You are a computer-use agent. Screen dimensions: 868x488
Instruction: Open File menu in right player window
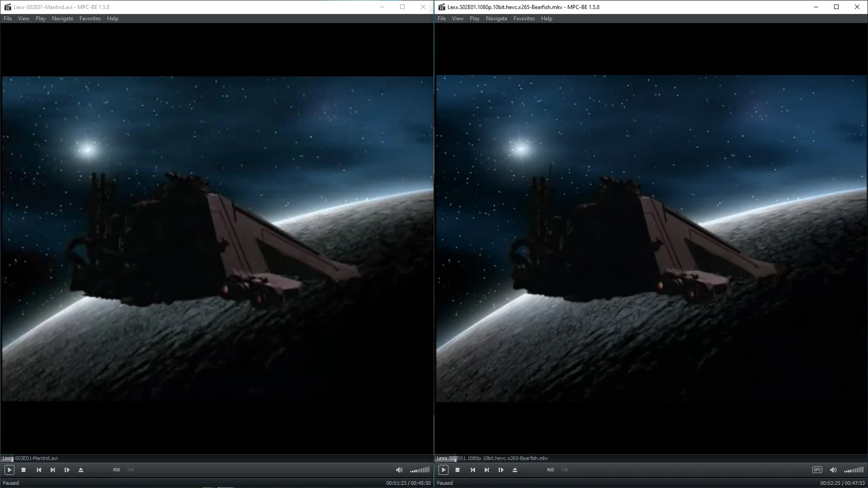(x=442, y=19)
